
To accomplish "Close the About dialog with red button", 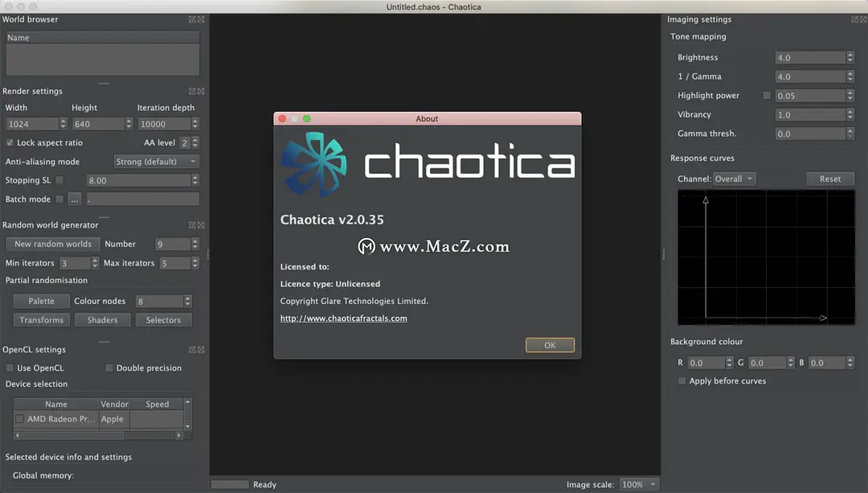I will tap(282, 118).
